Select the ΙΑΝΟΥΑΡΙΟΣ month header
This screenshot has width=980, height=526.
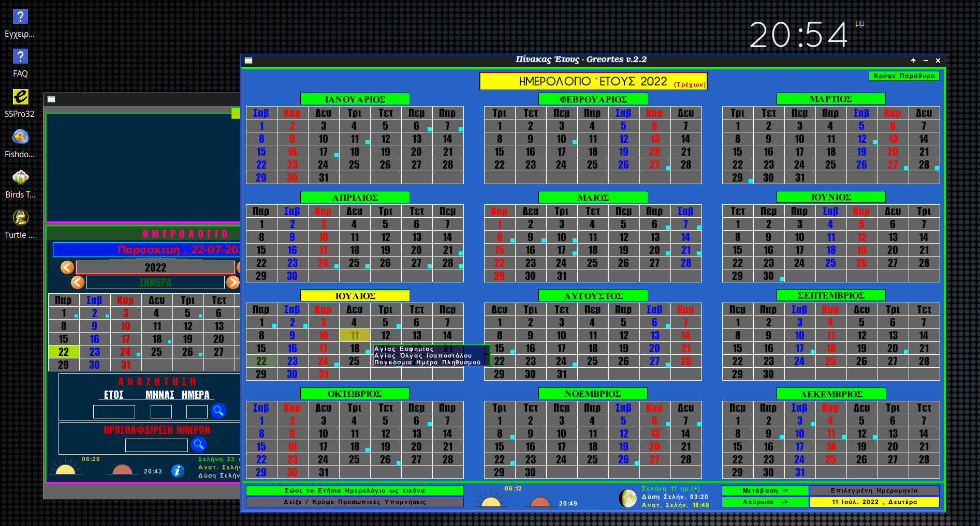point(355,99)
